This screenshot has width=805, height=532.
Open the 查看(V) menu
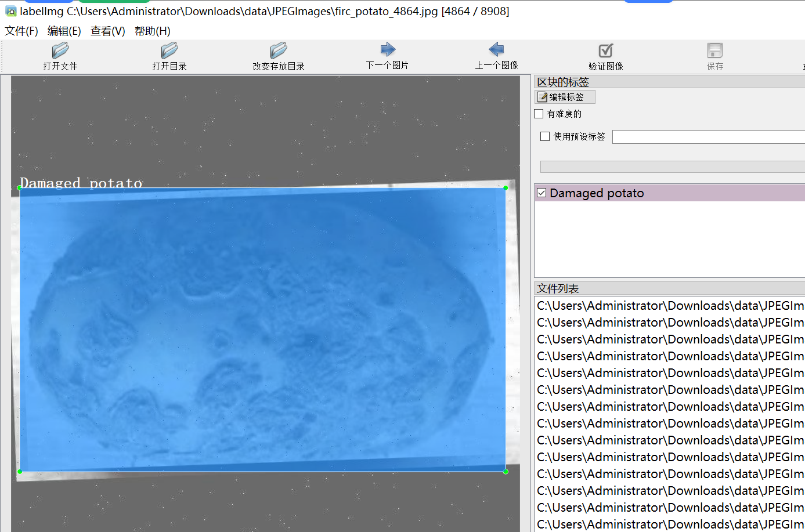click(x=108, y=31)
